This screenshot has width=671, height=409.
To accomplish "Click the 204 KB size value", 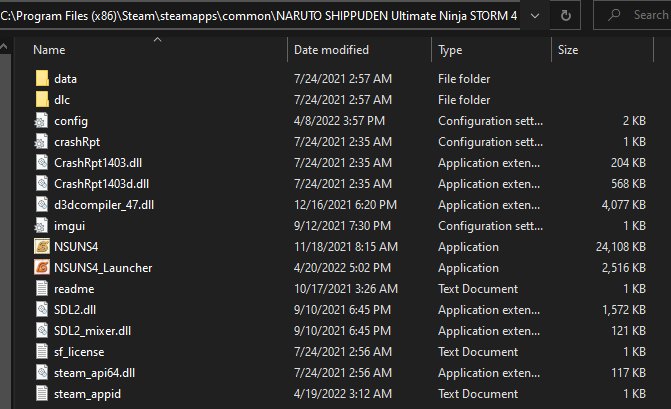I will click(628, 163).
